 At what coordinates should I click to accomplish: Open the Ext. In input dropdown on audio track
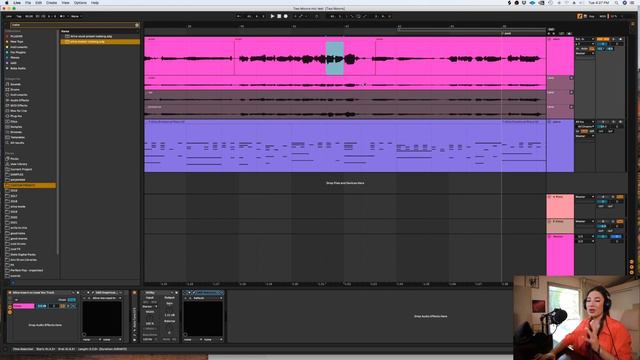click(x=585, y=39)
